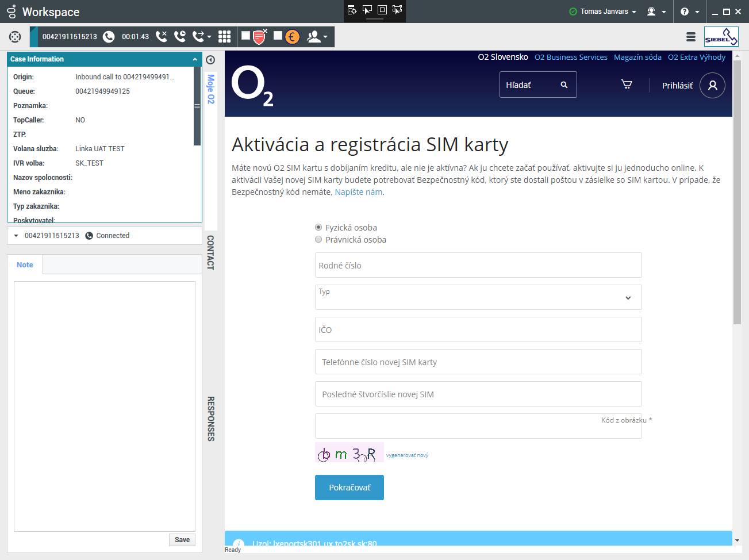Open the CONTACT side tab
The image size is (749, 560).
[211, 252]
